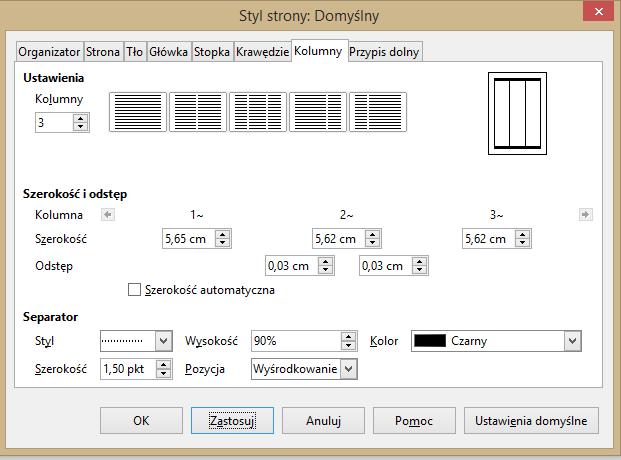Image resolution: width=621 pixels, height=460 pixels.
Task: Increase first Odstęp spacing value
Action: click(325, 261)
